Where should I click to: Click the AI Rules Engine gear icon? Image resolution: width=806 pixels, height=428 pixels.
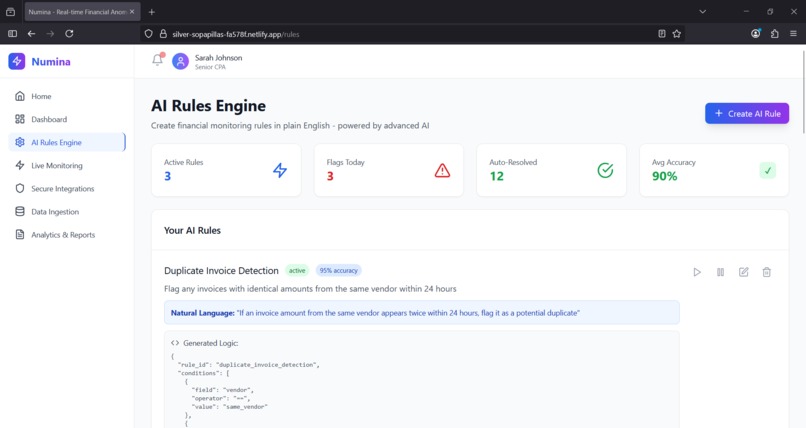point(20,142)
